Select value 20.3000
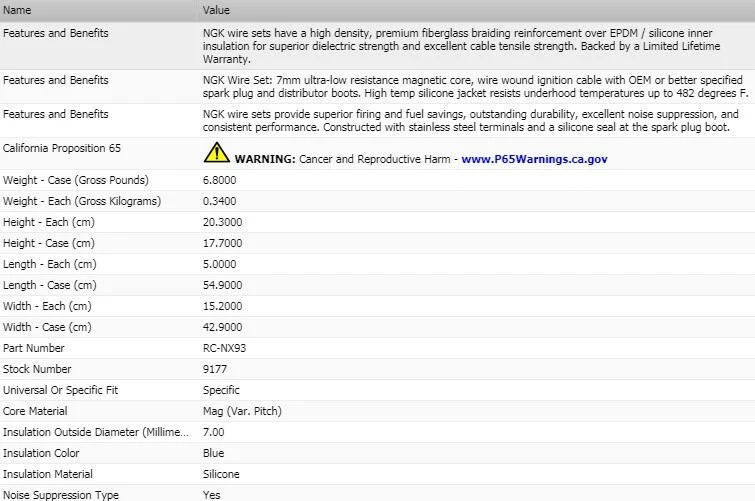The image size is (755, 501). (222, 222)
